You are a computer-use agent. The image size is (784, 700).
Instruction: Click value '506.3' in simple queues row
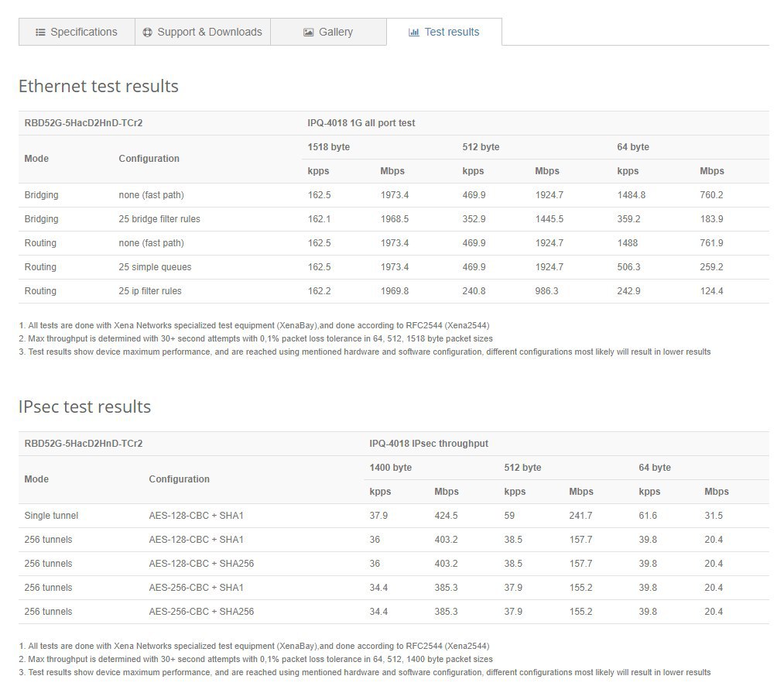(x=628, y=267)
